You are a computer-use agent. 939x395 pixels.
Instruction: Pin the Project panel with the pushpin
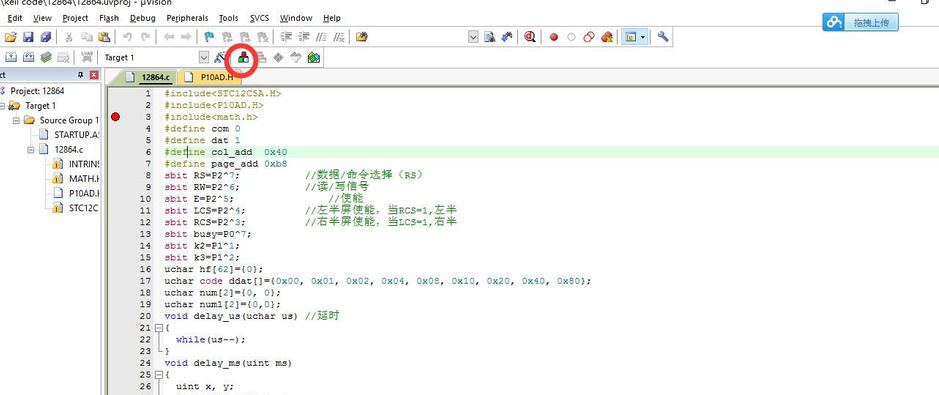[x=81, y=75]
